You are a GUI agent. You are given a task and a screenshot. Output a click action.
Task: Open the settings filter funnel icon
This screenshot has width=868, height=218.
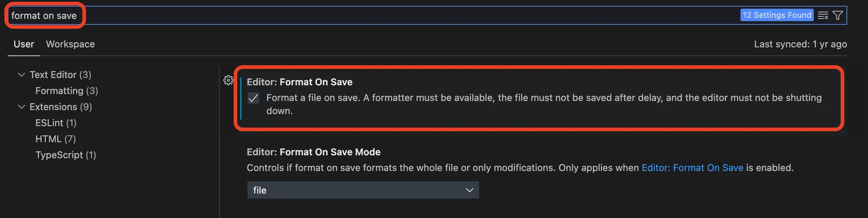[x=838, y=16]
